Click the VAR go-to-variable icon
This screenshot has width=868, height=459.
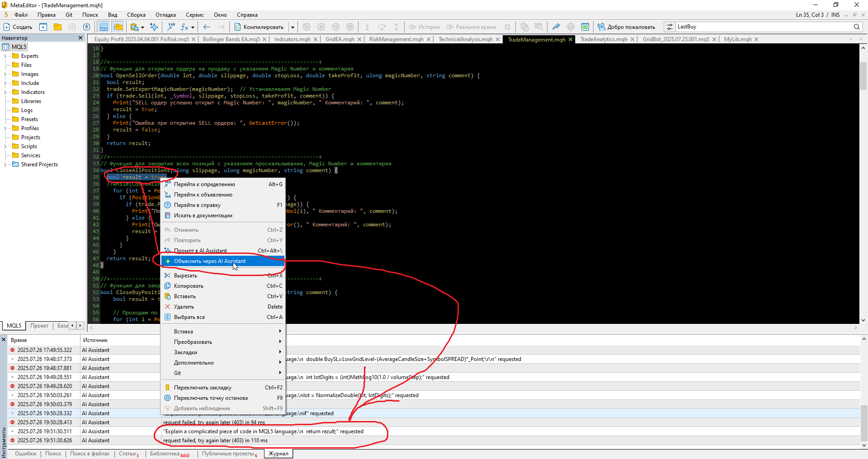[x=171, y=27]
